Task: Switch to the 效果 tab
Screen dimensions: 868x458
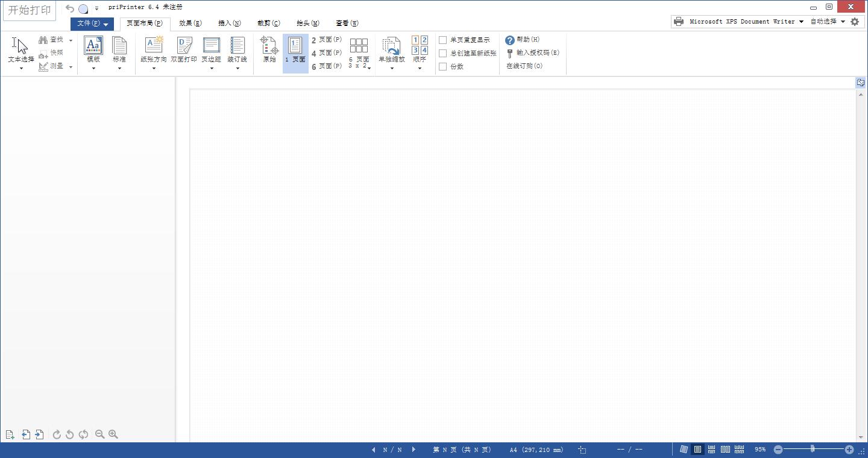Action: (x=190, y=23)
